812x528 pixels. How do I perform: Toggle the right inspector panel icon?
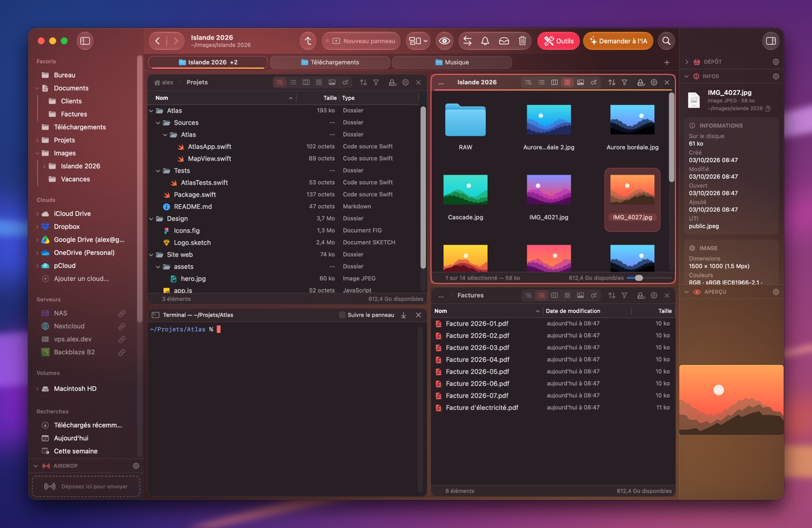click(771, 41)
